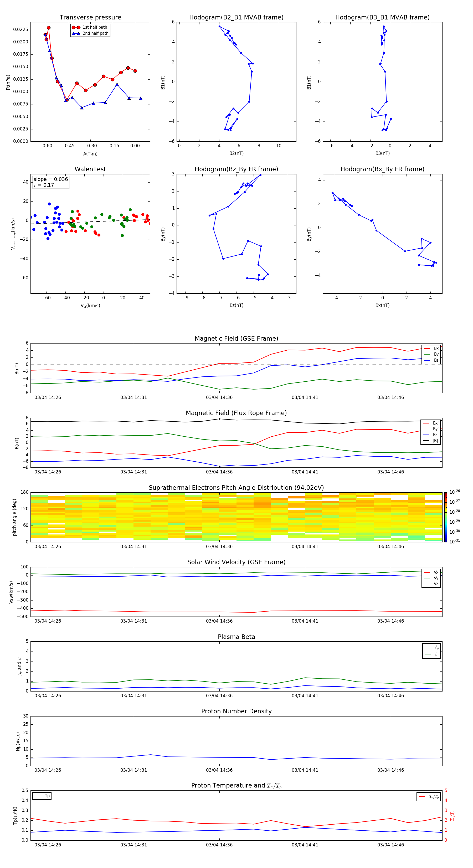Click the red Te/Tp right axis label
The width and height of the screenshot is (473, 868).
click(x=453, y=815)
